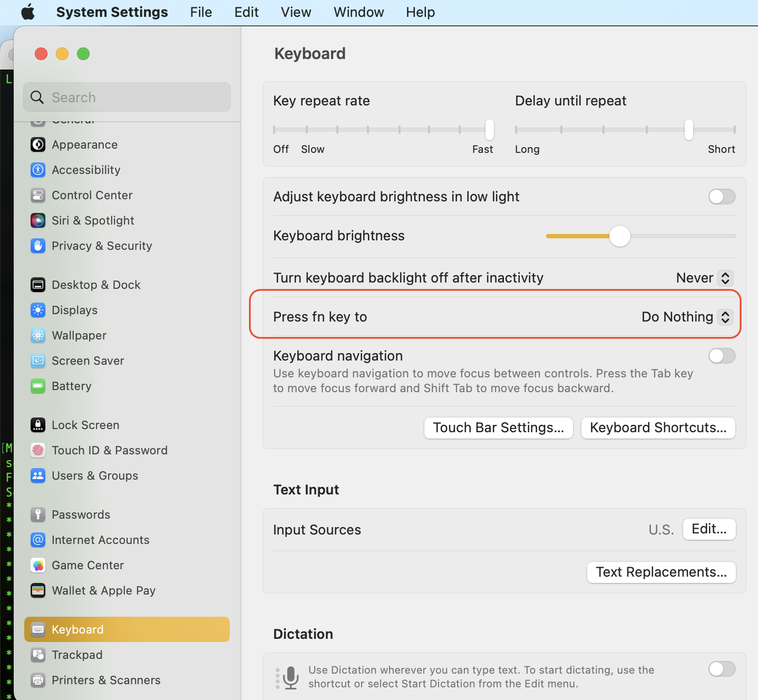Select the Battery label in the sidebar
This screenshot has width=758, height=700.
[71, 386]
